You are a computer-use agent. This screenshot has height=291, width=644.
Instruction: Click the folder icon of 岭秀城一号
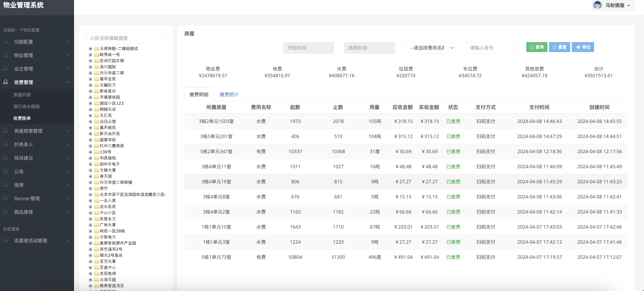pos(97,55)
